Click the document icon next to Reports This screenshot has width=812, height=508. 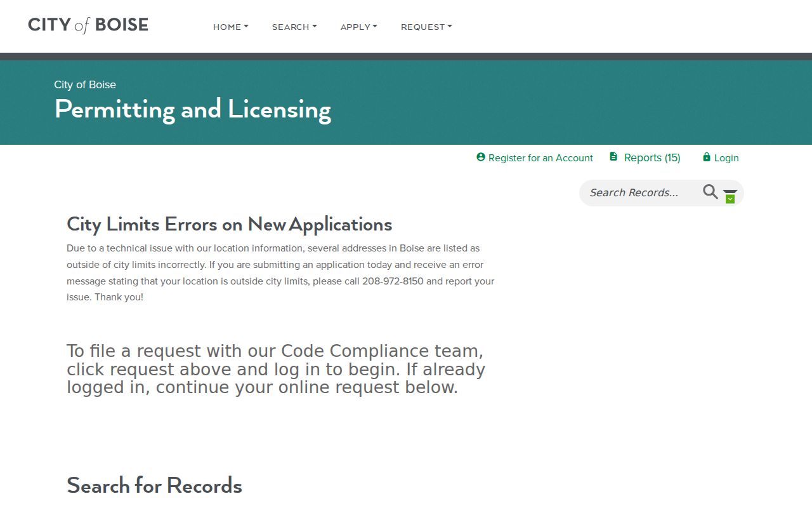[x=613, y=156]
